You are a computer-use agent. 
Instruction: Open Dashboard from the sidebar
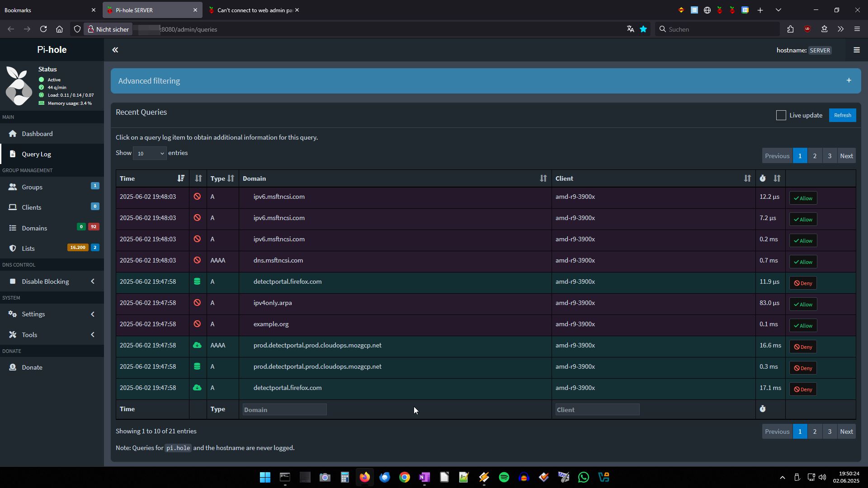tap(37, 134)
